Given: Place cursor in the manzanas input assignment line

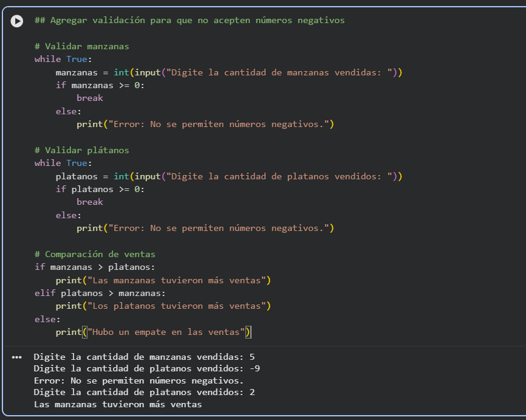Looking at the screenshot, I should tap(229, 72).
